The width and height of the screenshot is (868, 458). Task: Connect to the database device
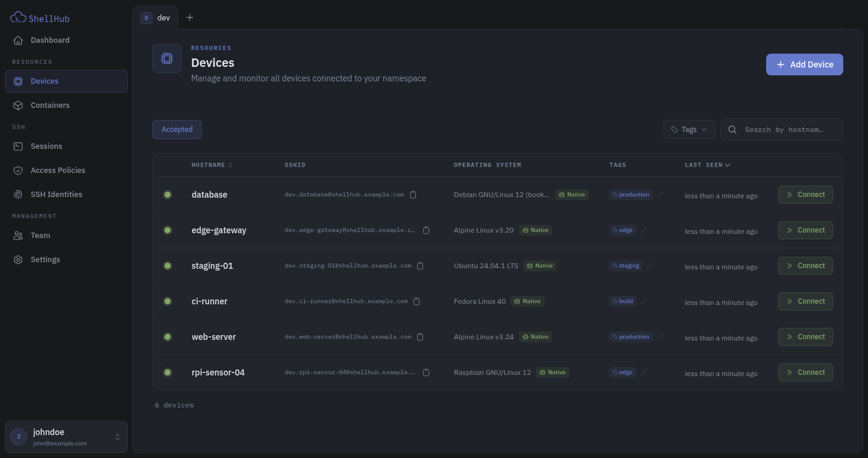click(805, 195)
